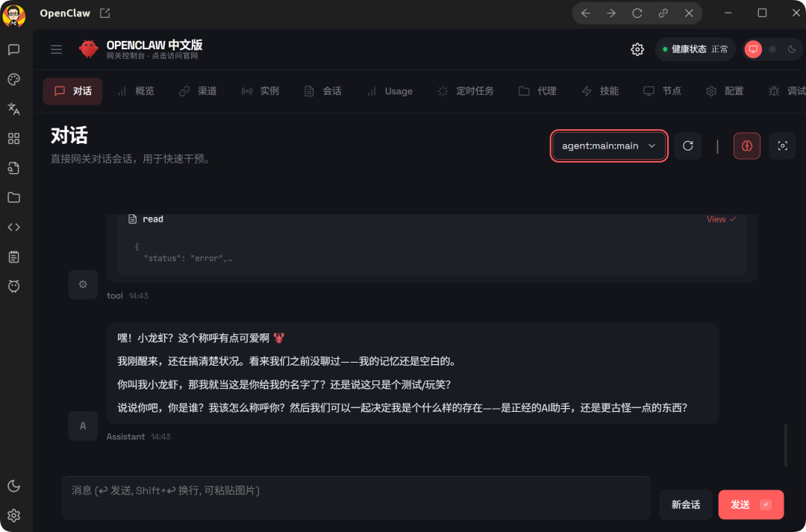Open the agent:main:main session dropdown
The image size is (806, 532).
pyautogui.click(x=609, y=146)
